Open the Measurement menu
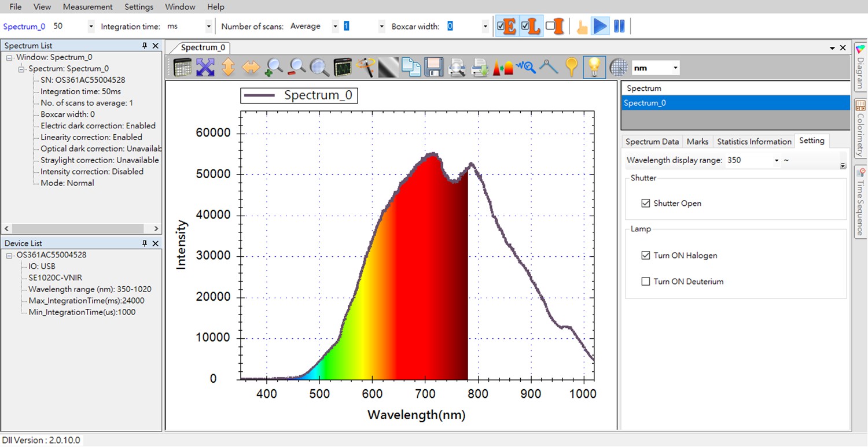This screenshot has height=447, width=868. (x=87, y=6)
